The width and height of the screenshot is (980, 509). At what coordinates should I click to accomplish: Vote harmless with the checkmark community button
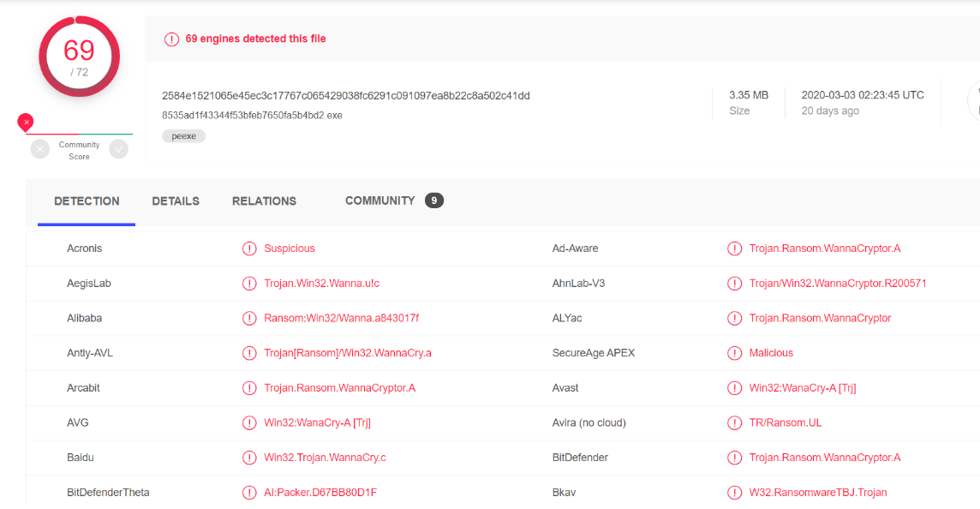(118, 150)
